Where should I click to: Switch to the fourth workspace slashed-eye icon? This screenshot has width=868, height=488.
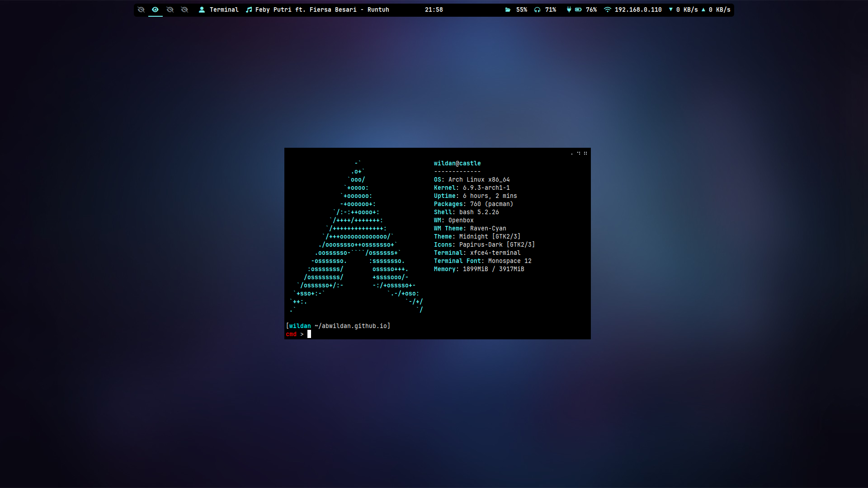point(184,9)
